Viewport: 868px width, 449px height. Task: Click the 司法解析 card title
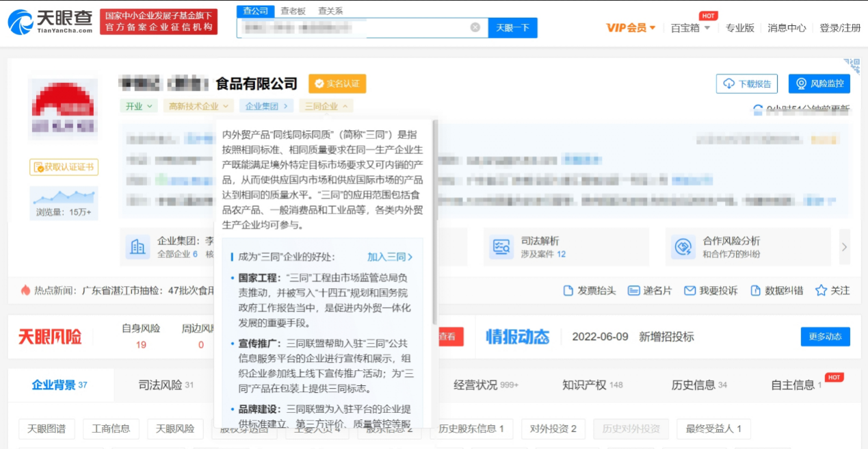click(540, 241)
